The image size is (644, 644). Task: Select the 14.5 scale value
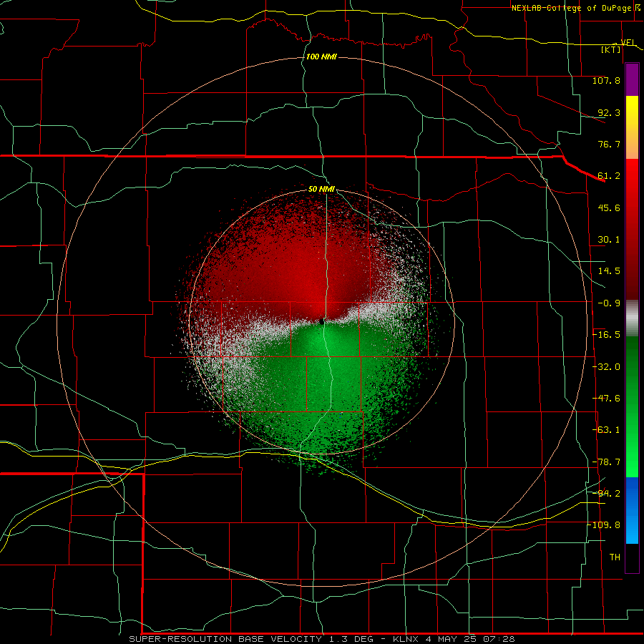[x=609, y=271]
